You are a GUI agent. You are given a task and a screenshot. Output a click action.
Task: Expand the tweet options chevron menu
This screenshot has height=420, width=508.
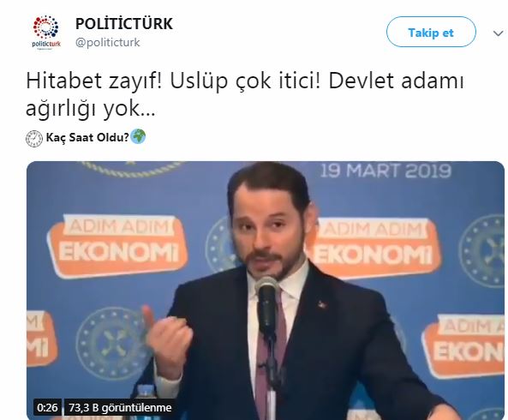(498, 33)
